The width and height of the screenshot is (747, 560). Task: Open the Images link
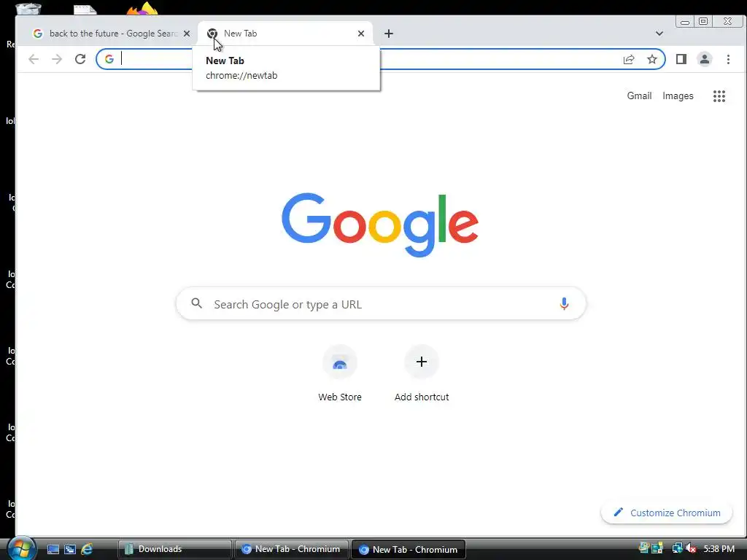click(678, 96)
